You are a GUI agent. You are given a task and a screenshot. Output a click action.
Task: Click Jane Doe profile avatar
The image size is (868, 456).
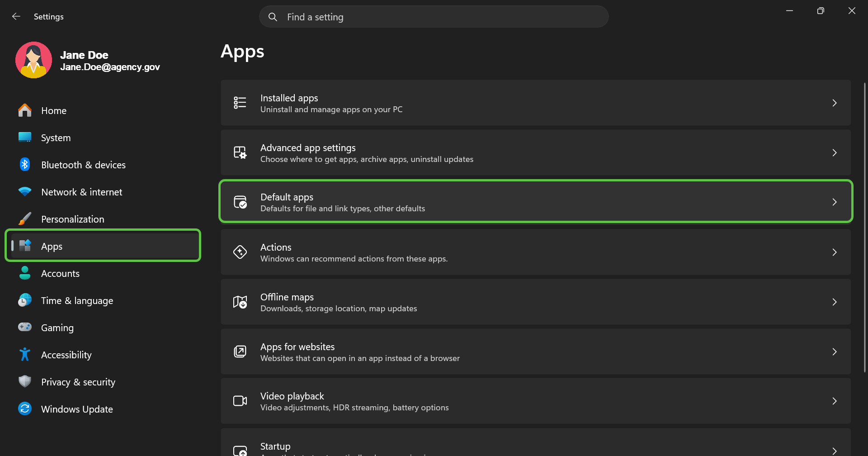[x=33, y=60]
